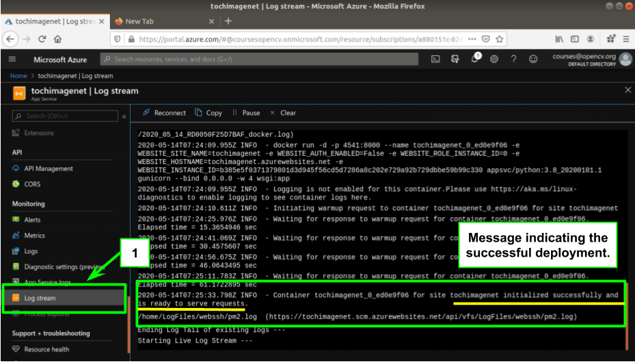The height and width of the screenshot is (364, 635).
Task: Open Resource health in the sidebar
Action: [46, 350]
